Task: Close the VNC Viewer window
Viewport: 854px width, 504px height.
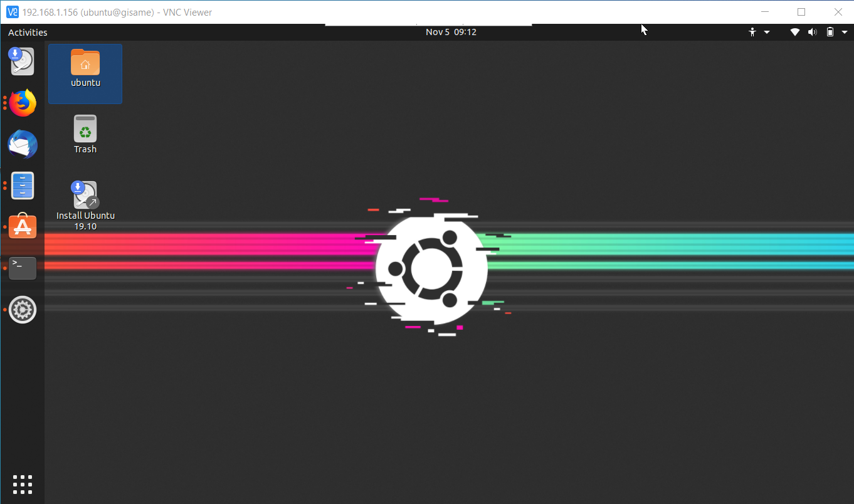Action: [838, 12]
